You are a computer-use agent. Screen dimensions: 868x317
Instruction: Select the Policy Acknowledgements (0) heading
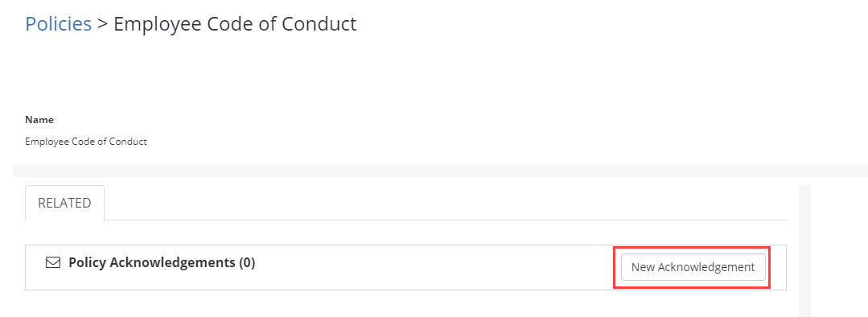[x=162, y=262]
